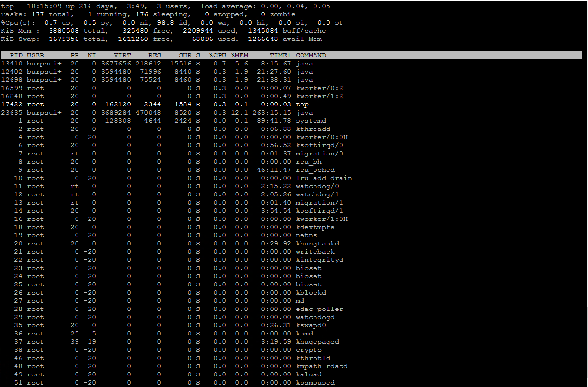The image size is (588, 387).
Task: Click the edac-poller process name
Action: click(319, 309)
